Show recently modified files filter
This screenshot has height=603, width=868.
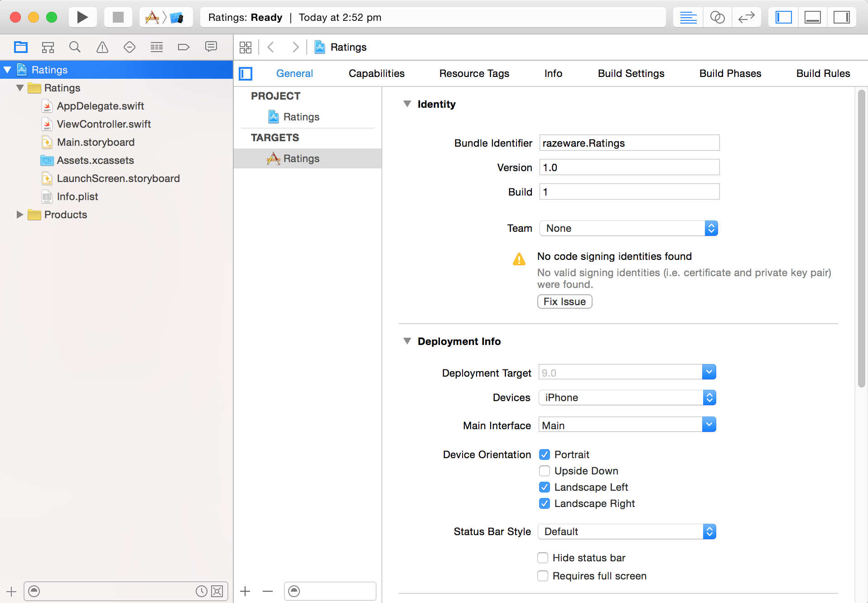[x=202, y=591]
